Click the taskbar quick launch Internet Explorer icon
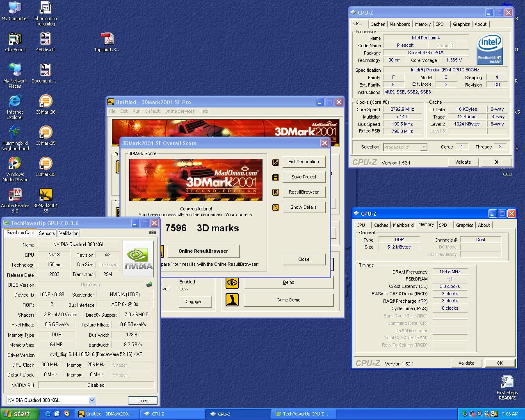The image size is (525, 420). (48, 414)
